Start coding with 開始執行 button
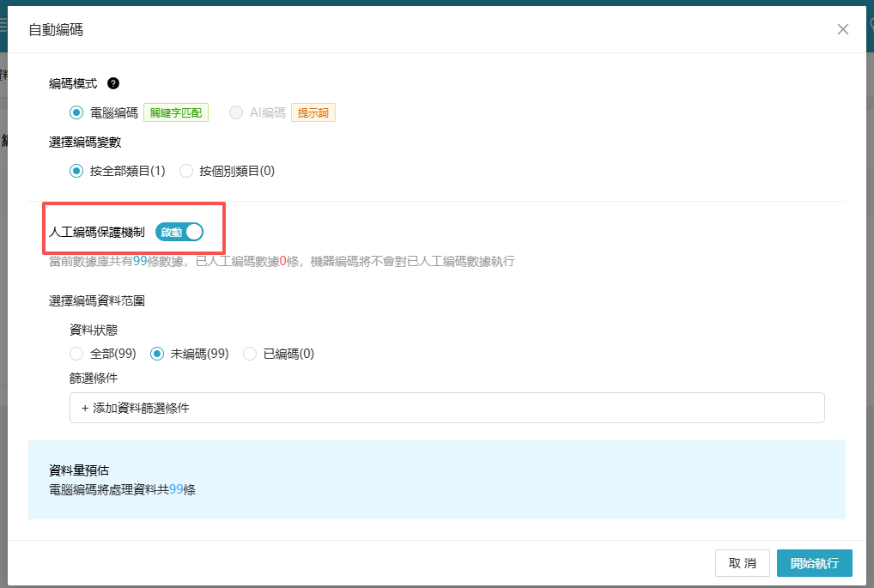The height and width of the screenshot is (588, 874). [814, 563]
